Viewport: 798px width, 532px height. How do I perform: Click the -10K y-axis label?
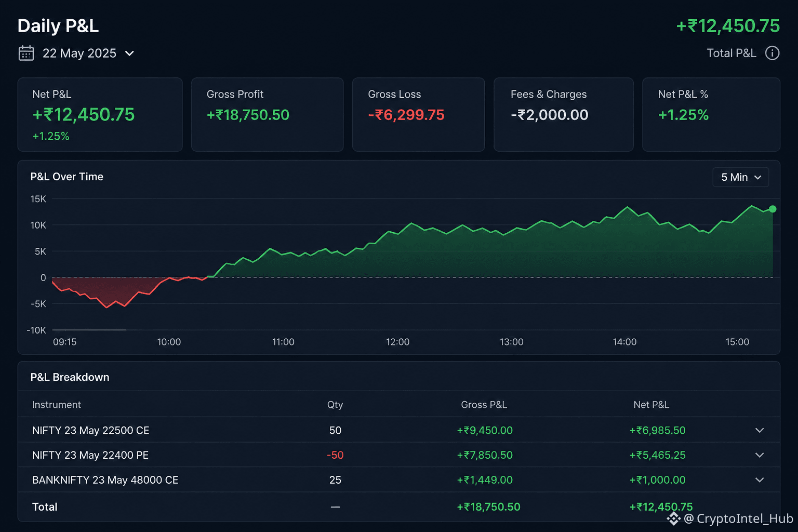[x=36, y=330]
